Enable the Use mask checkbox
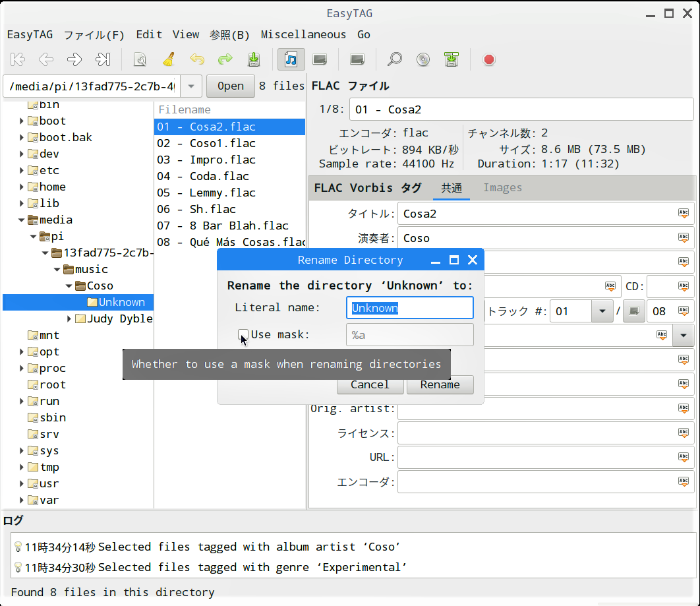 click(243, 334)
